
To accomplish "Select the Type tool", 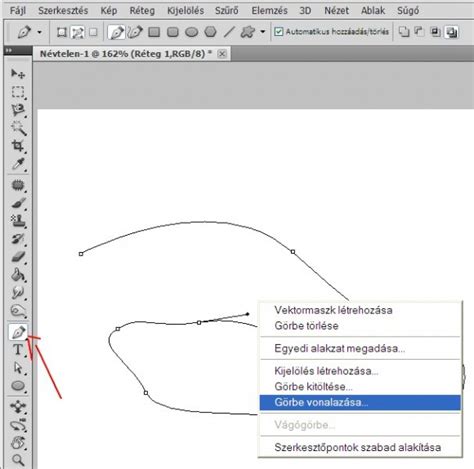I will coord(18,350).
